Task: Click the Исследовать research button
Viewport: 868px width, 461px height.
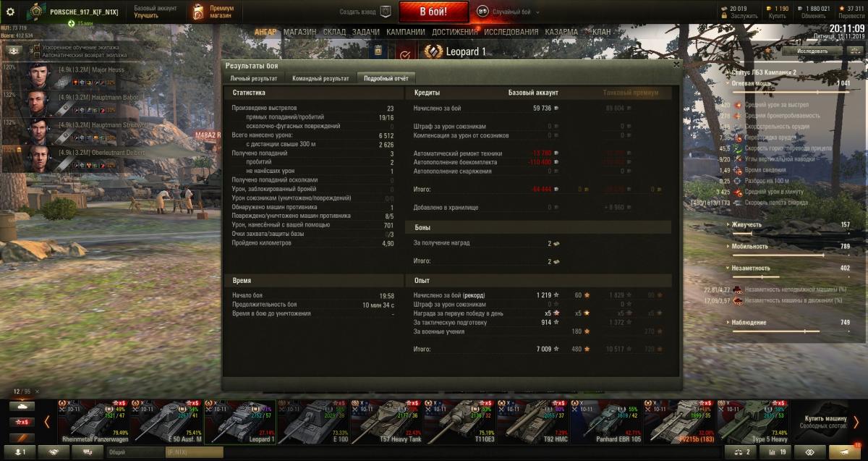Action: (814, 51)
